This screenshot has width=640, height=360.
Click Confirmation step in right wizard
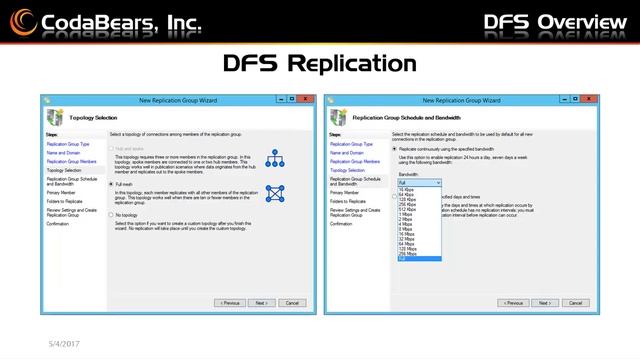tap(341, 224)
